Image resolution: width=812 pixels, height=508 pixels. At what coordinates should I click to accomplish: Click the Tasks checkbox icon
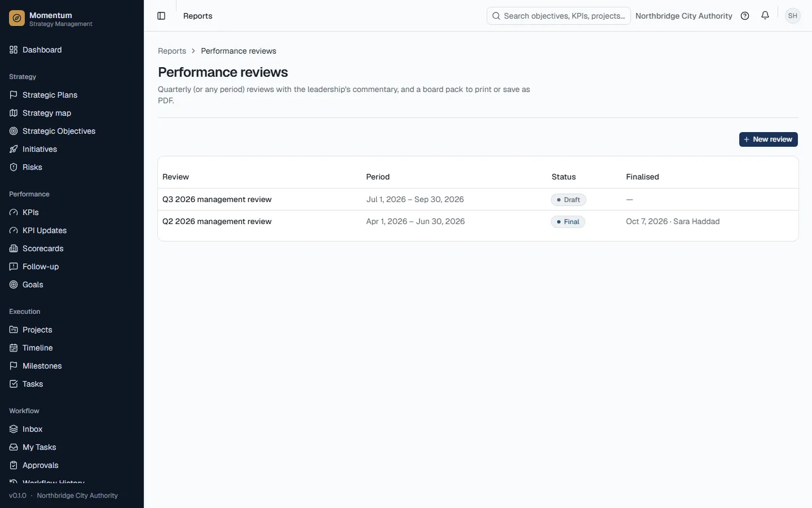click(x=14, y=384)
